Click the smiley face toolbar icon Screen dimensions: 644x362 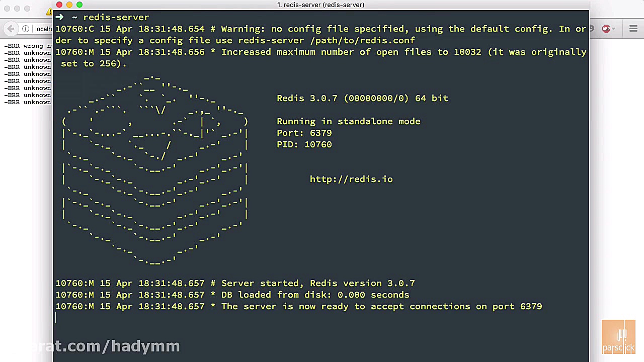coord(592,29)
